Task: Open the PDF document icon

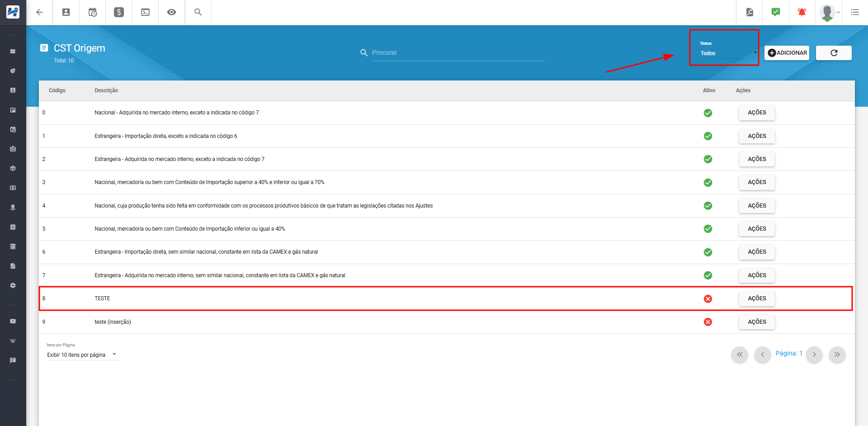Action: 750,12
